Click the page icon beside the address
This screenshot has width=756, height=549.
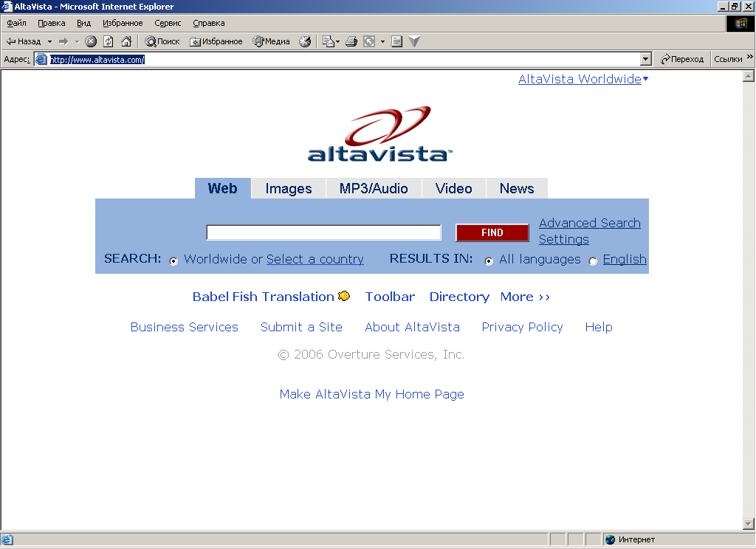(x=41, y=59)
